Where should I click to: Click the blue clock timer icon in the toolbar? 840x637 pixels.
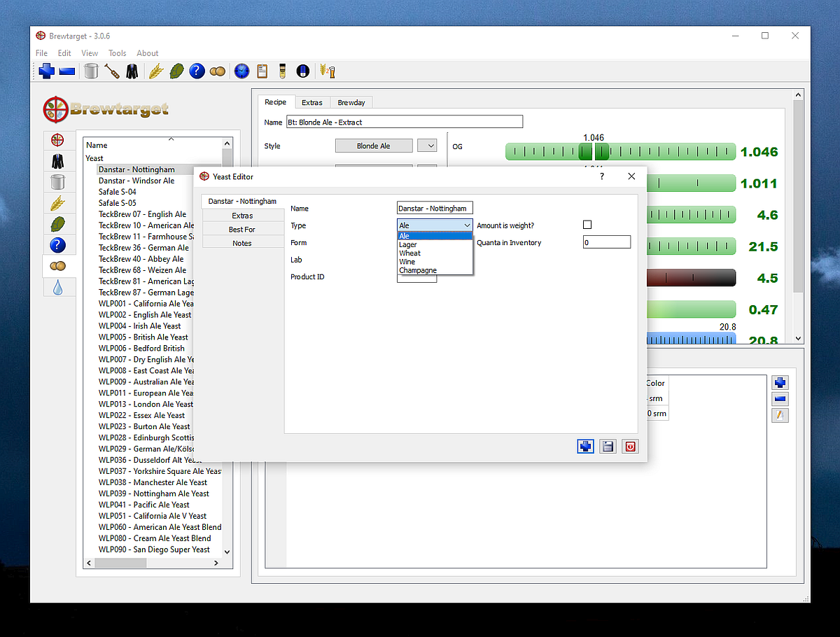click(x=241, y=71)
